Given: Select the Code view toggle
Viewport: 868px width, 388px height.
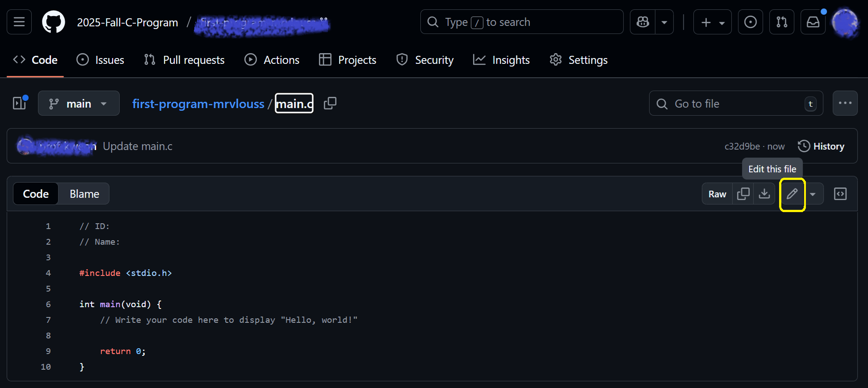Looking at the screenshot, I should pyautogui.click(x=36, y=194).
